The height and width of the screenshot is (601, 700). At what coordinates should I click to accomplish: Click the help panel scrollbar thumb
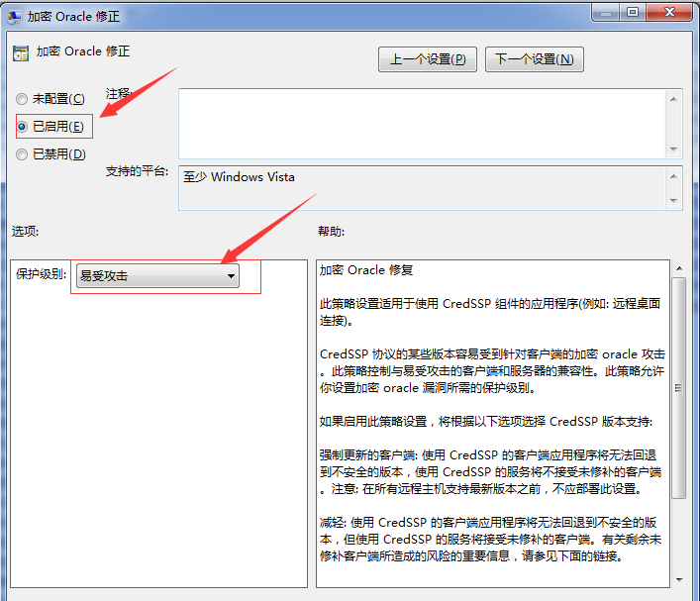(679, 387)
